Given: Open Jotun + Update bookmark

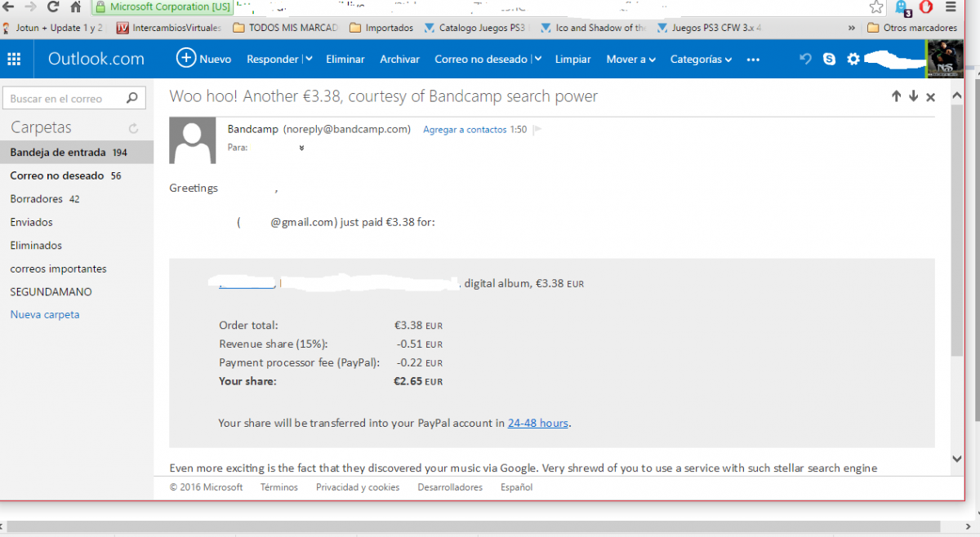Looking at the screenshot, I should 53,28.
